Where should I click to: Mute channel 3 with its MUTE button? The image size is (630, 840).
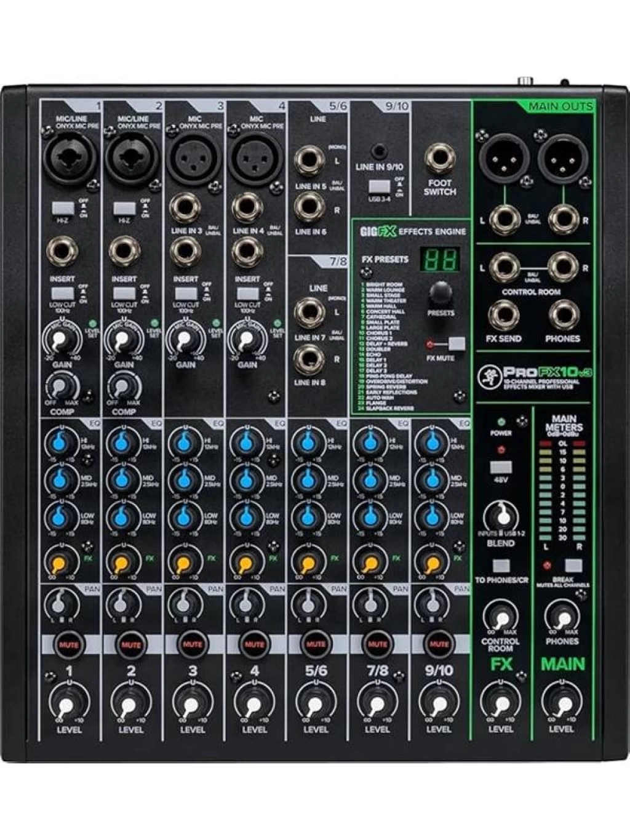click(192, 644)
